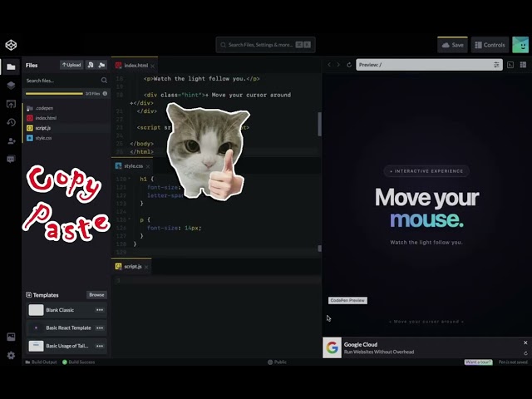The height and width of the screenshot is (399, 532).
Task: Click the info icon beside 3/3 Files
Action: point(105,93)
